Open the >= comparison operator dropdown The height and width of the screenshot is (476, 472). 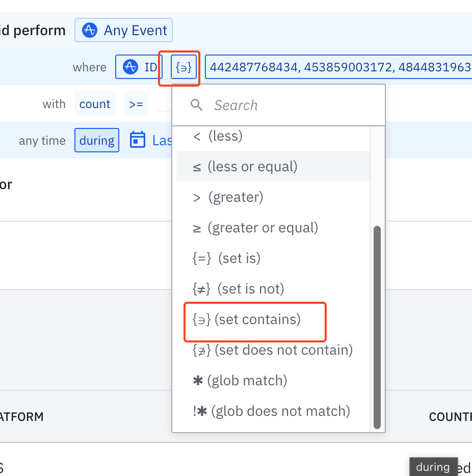(136, 104)
